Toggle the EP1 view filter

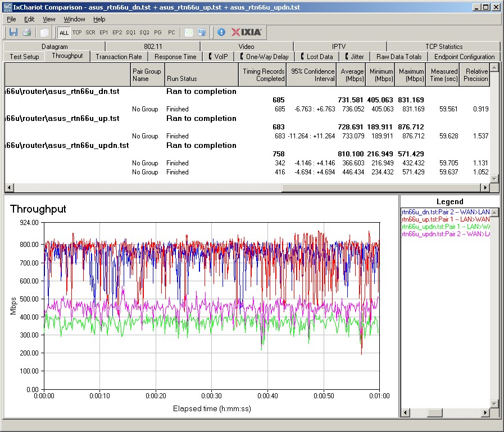coord(103,33)
